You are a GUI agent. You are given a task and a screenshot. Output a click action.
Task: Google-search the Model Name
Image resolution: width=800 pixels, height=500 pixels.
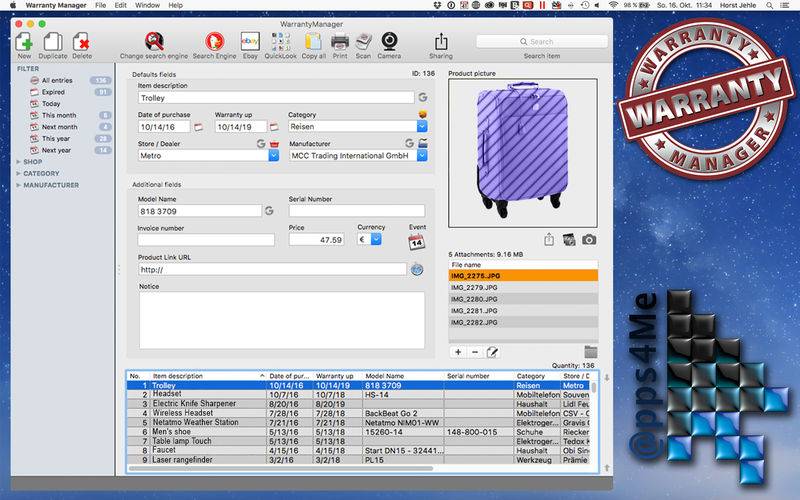click(269, 210)
